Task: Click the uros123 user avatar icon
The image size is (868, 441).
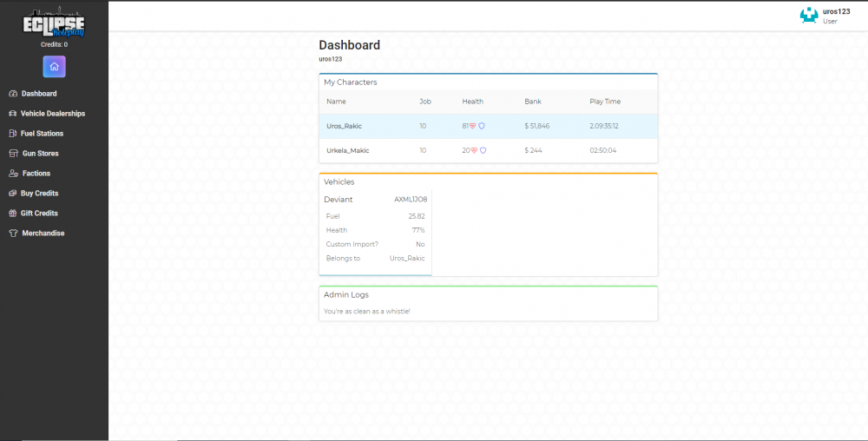Action: pos(809,15)
